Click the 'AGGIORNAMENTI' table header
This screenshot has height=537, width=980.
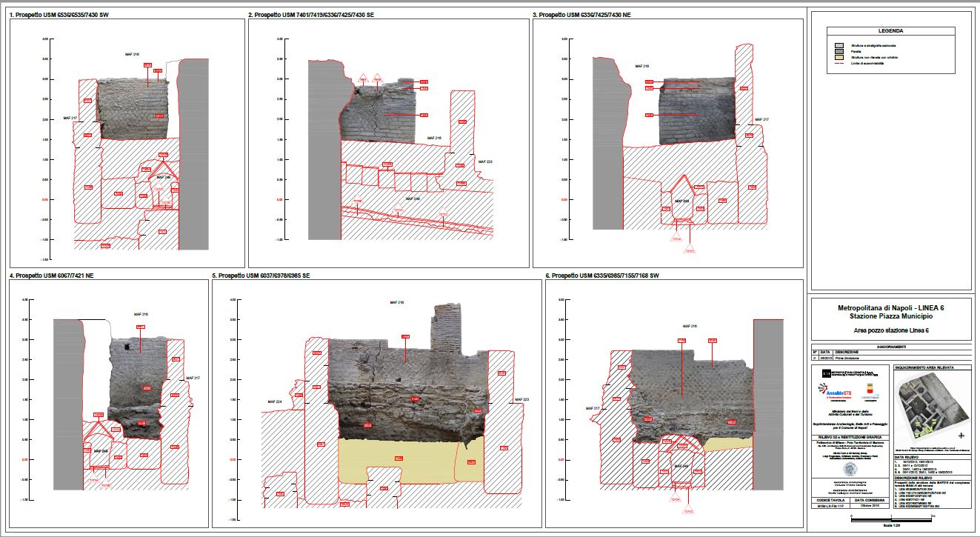pos(890,345)
